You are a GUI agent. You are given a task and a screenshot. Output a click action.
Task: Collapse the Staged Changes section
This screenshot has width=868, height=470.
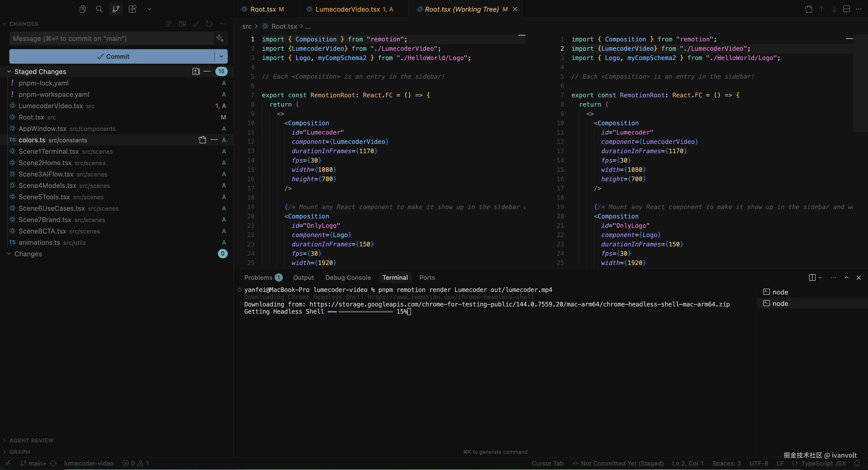[x=9, y=72]
